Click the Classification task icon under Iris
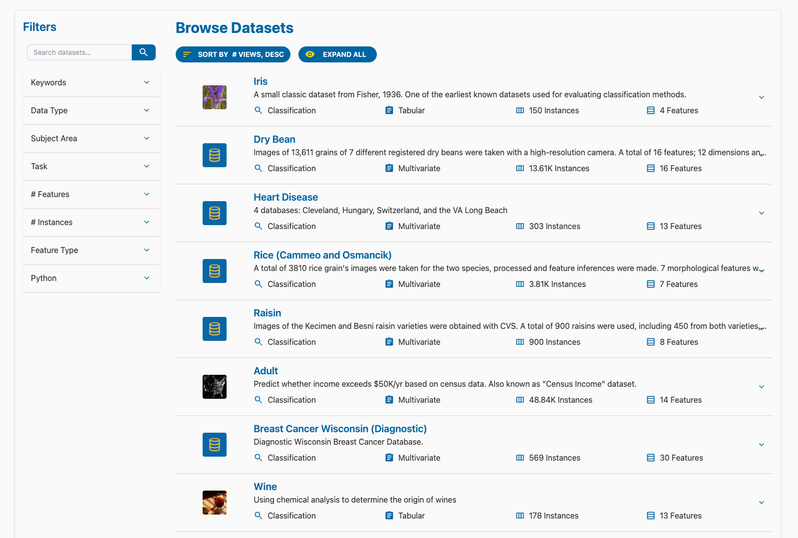This screenshot has width=798, height=538. click(x=258, y=110)
